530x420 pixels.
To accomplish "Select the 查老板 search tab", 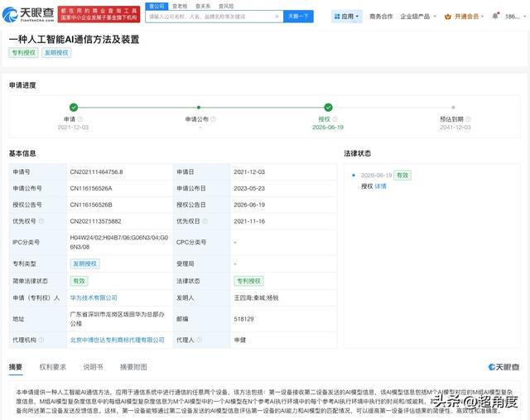I will (180, 6).
